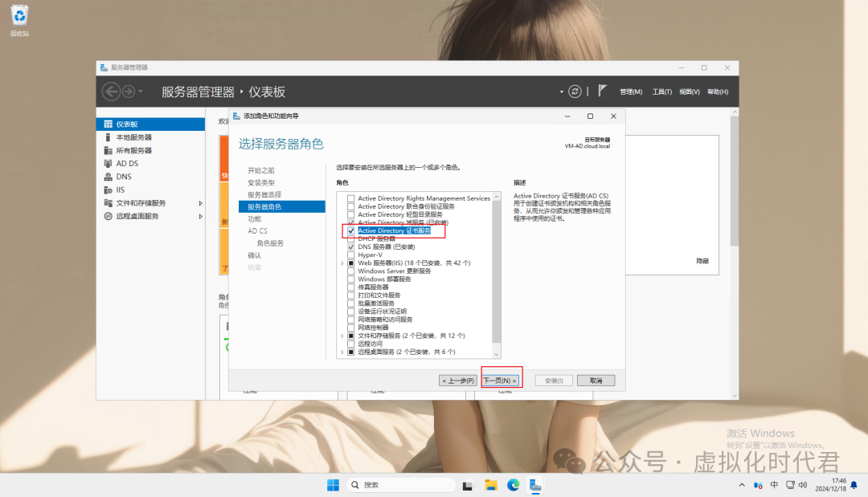Image resolution: width=868 pixels, height=497 pixels.
Task: Check the 打印和文件服务 role
Action: tap(350, 295)
